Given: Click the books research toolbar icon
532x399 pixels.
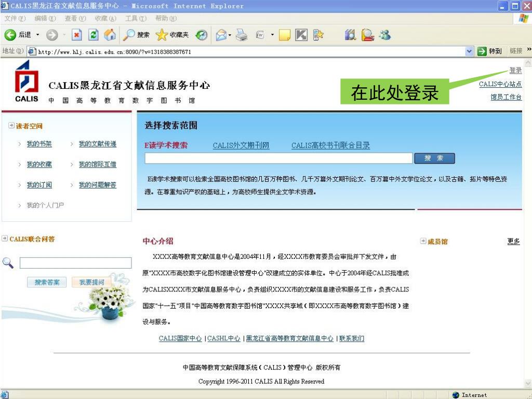Looking at the screenshot, I should coord(350,35).
